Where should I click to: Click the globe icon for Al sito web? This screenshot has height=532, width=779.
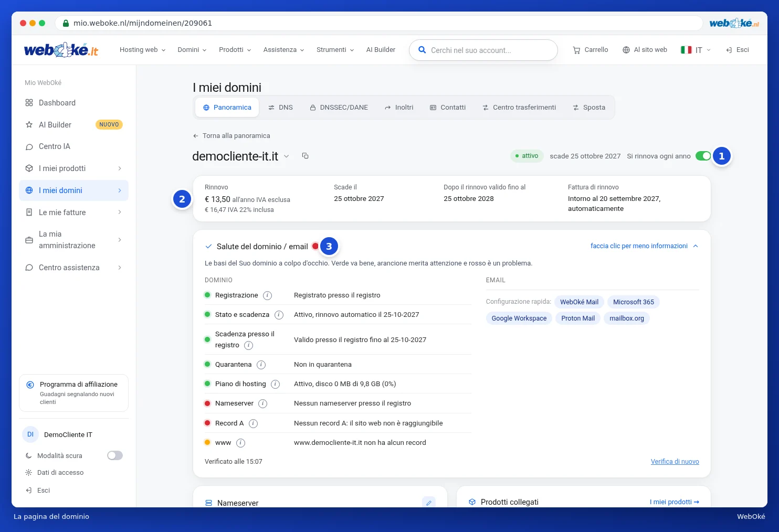626,50
